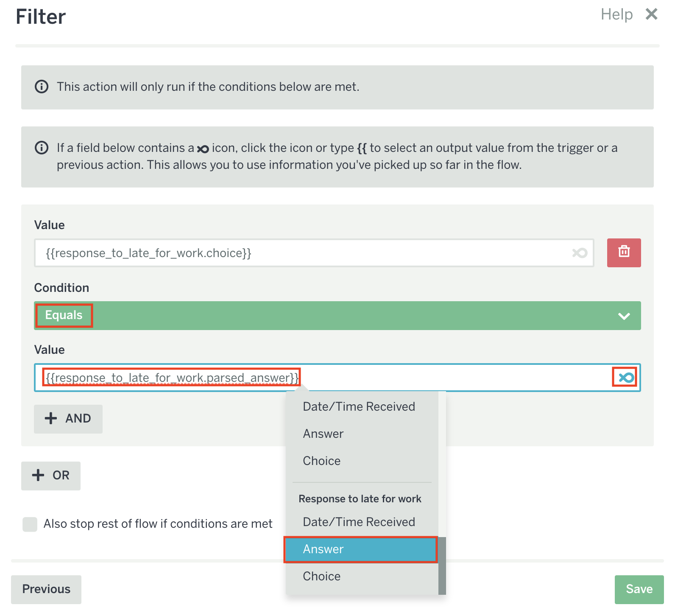Select Choice under Response to late for work
The height and width of the screenshot is (616, 675).
click(322, 576)
